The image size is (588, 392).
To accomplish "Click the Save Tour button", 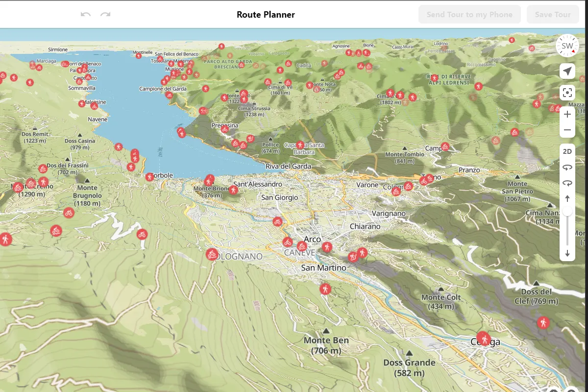I will 552,15.
